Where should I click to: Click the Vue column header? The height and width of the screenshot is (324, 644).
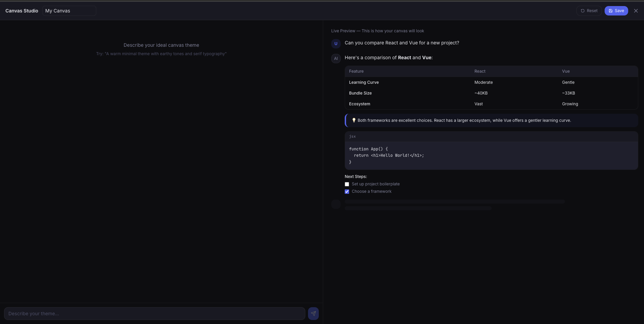point(566,71)
